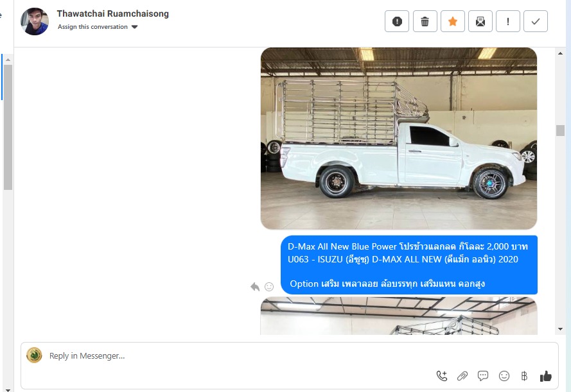Viewport: 571px width, 392px height.
Task: Mark conversation as unread with envelope icon
Action: [480, 21]
